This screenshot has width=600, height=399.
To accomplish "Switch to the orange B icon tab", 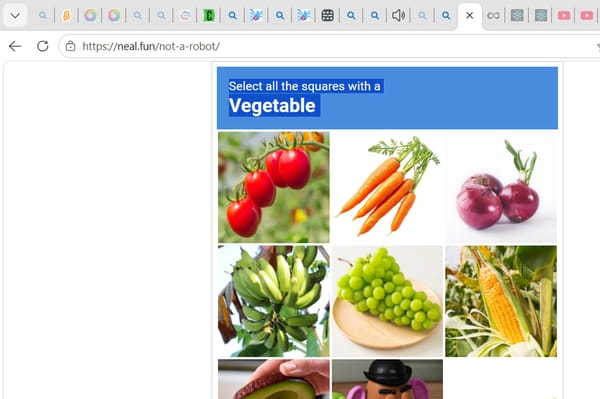I will pyautogui.click(x=67, y=16).
